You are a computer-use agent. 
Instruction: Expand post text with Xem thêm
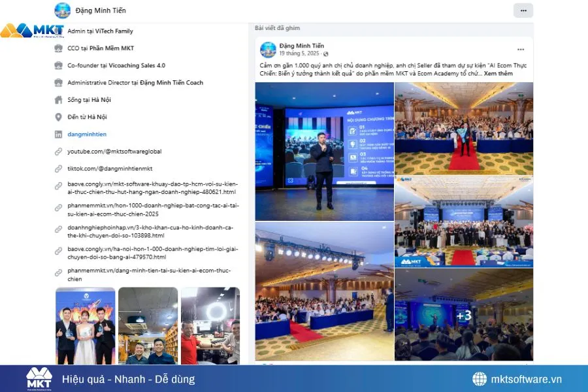[498, 74]
